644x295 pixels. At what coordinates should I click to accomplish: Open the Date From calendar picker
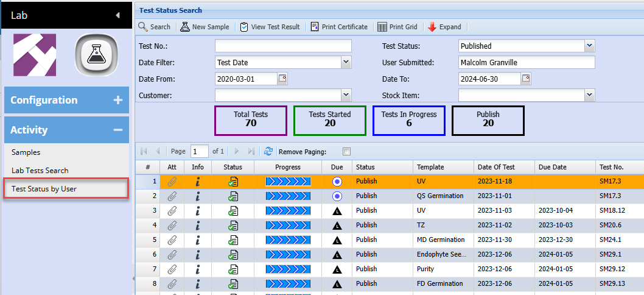(282, 79)
